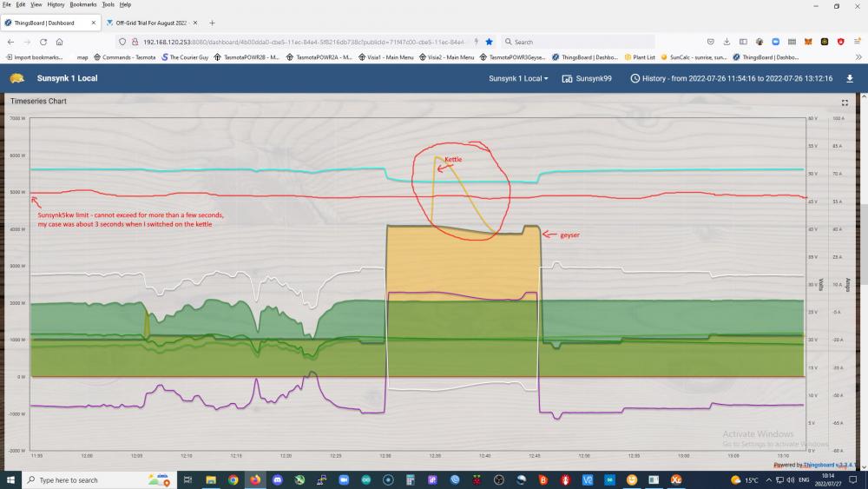Open the Tools menu
868x489 pixels.
108,4
